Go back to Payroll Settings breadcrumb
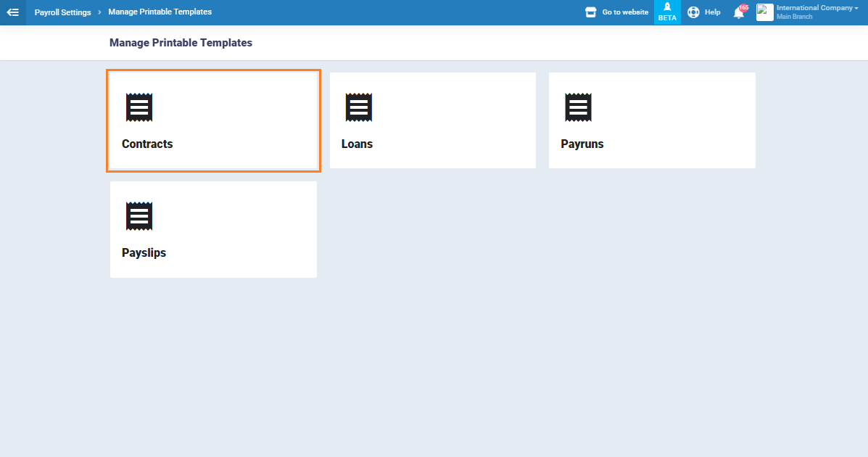Screen dimensions: 868x457 click(x=62, y=12)
